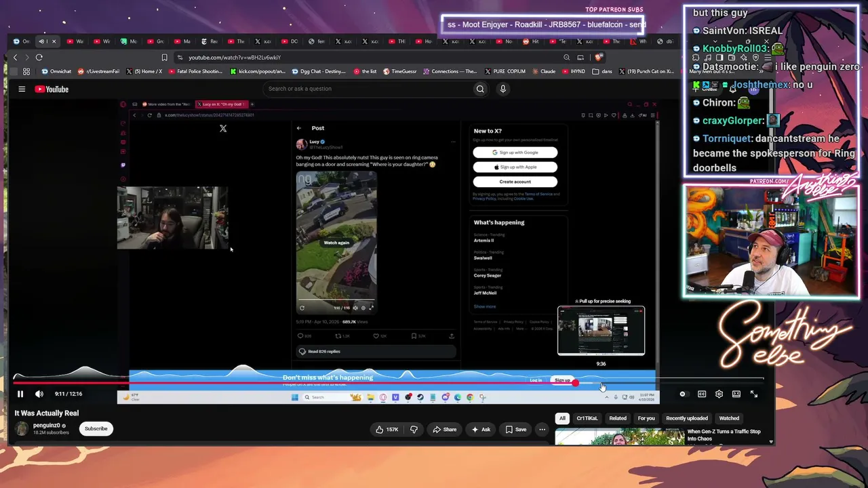Screen dimensions: 868x488
Task: Click the youtube.com address bar URL
Action: (x=235, y=58)
